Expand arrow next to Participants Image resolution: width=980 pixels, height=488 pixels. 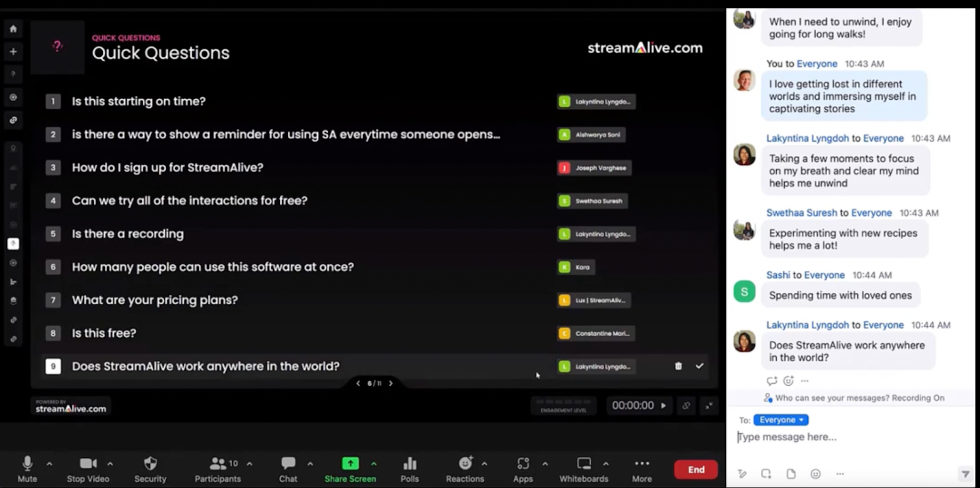point(249,463)
